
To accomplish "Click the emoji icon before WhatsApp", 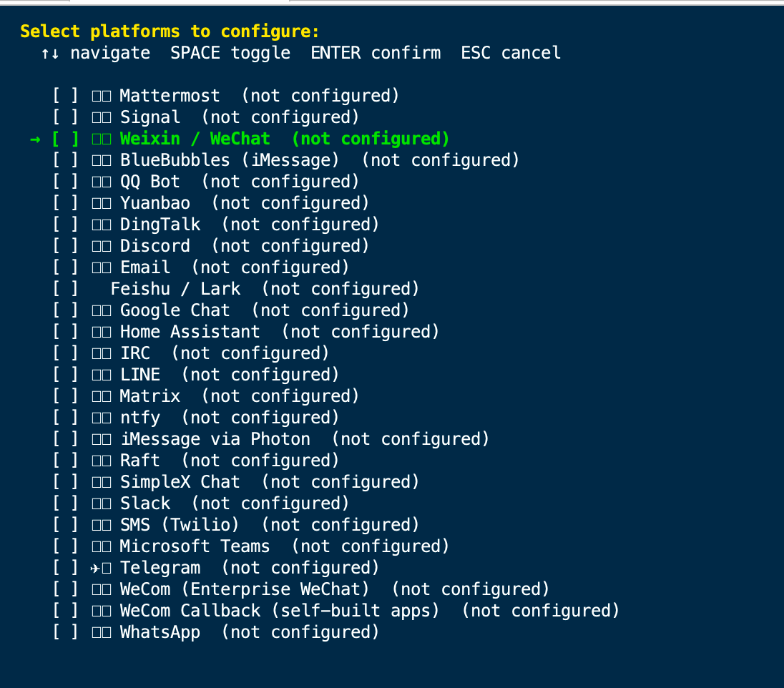I will point(102,632).
